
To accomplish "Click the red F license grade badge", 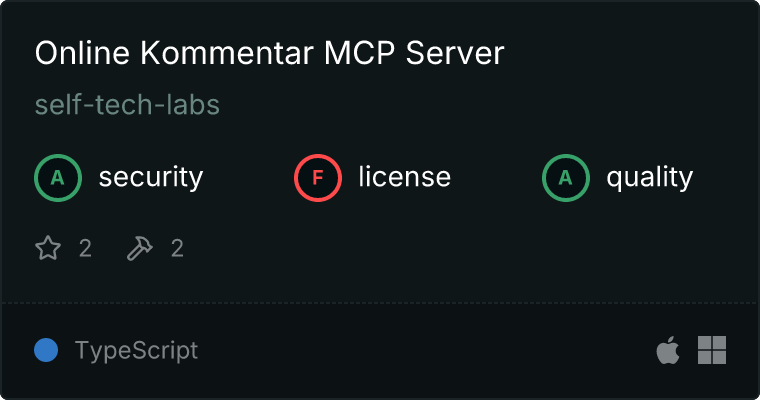I will click(x=318, y=177).
